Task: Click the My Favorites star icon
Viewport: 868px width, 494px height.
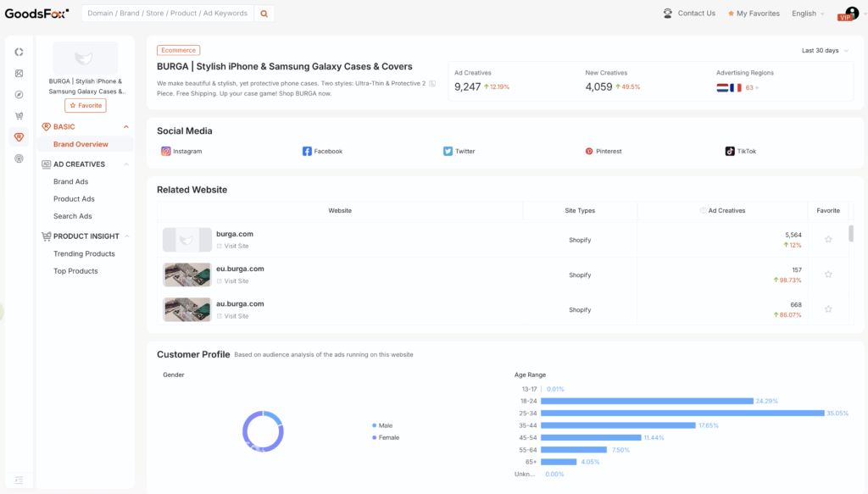Action: [731, 14]
